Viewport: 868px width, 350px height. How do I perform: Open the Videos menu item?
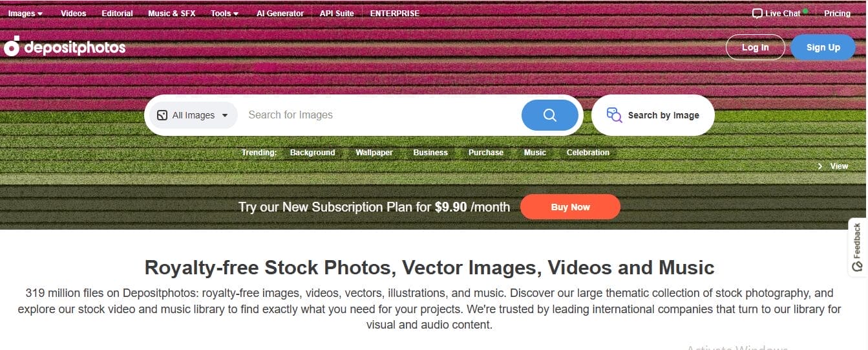click(x=73, y=14)
